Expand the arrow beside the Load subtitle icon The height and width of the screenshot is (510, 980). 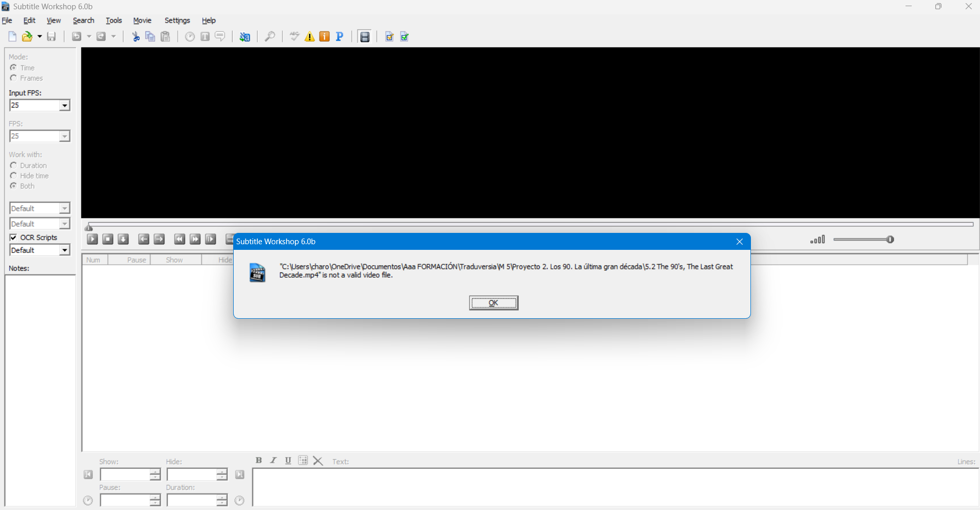pos(40,37)
